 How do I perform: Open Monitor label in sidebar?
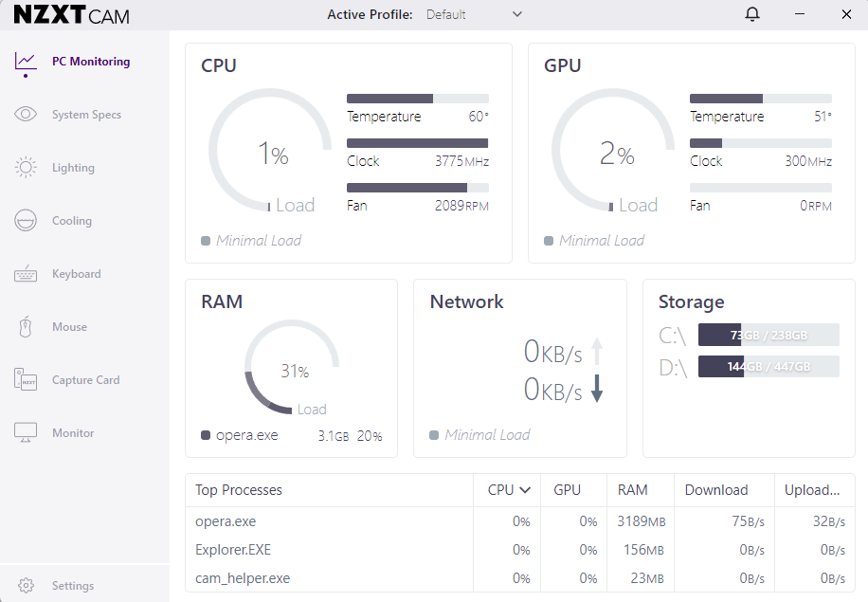click(73, 433)
